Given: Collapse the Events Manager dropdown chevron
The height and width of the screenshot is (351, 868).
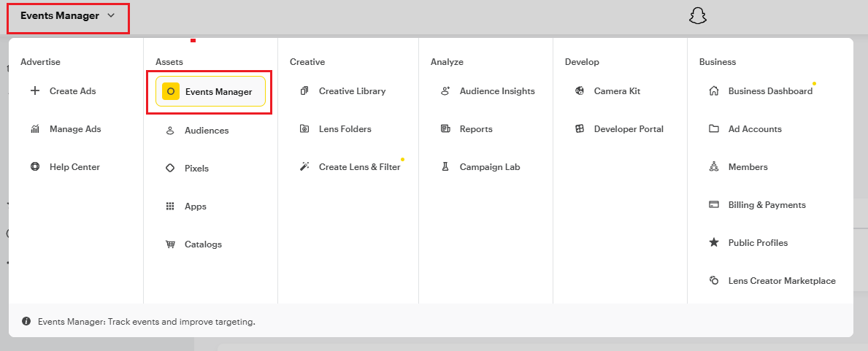Looking at the screenshot, I should coord(111,15).
